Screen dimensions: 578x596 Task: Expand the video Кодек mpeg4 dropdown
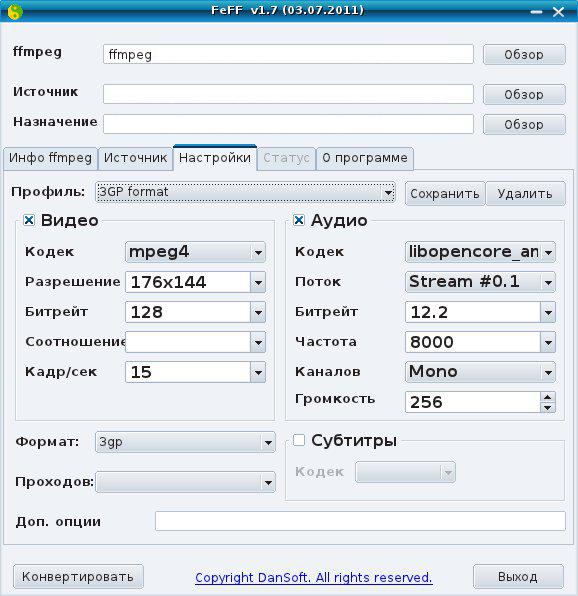pyautogui.click(x=195, y=252)
